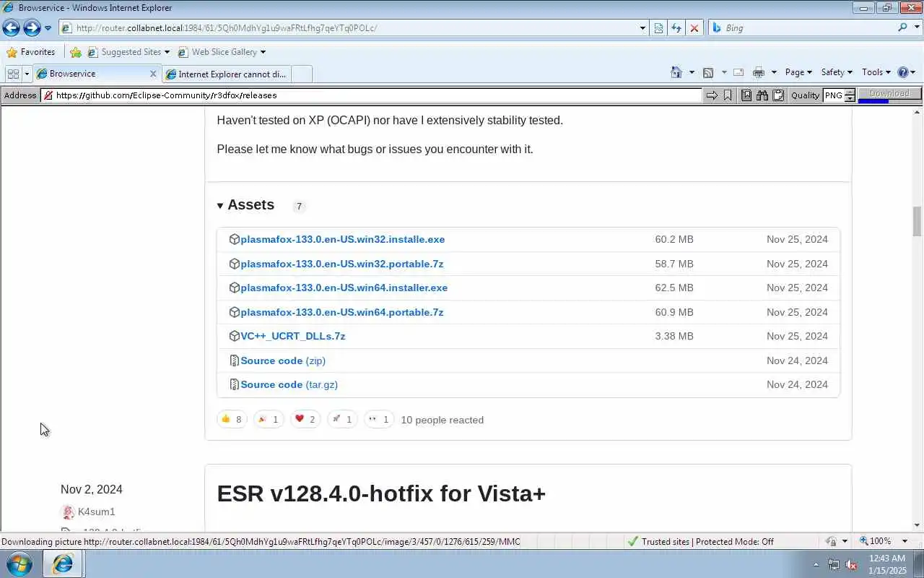
Task: Open the Tools menu
Action: [876, 72]
